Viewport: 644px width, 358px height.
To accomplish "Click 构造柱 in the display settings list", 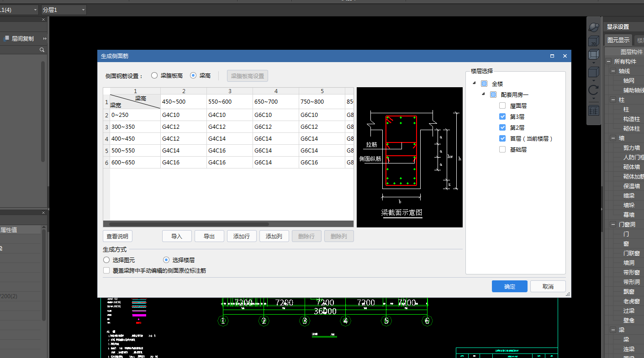I will point(632,119).
